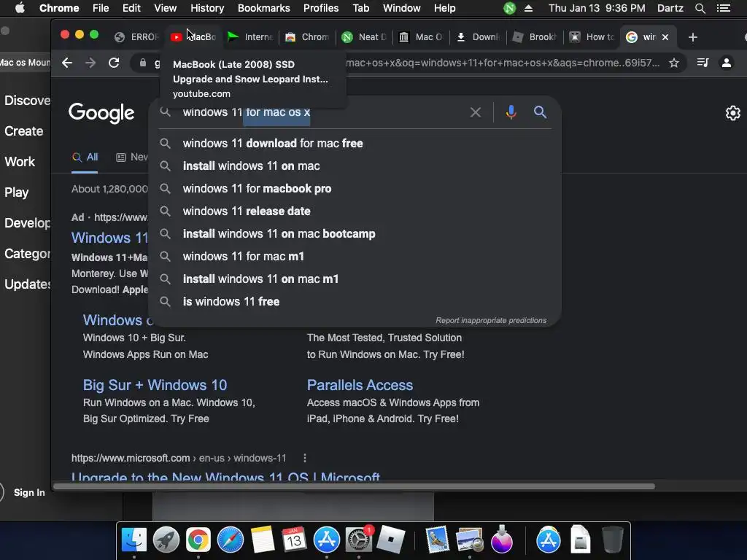Image resolution: width=747 pixels, height=560 pixels.
Task: Choose suggestion is windows 11 free
Action: tap(355, 301)
